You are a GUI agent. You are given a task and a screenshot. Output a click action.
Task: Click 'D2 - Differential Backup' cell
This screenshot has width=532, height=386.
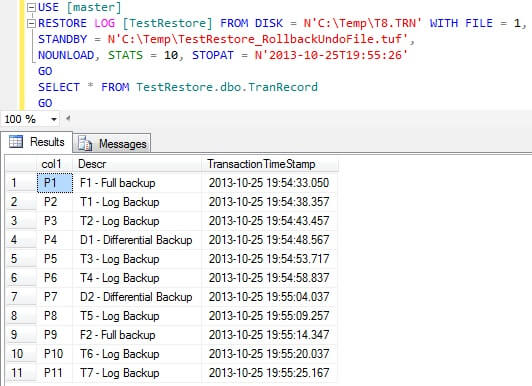137,297
